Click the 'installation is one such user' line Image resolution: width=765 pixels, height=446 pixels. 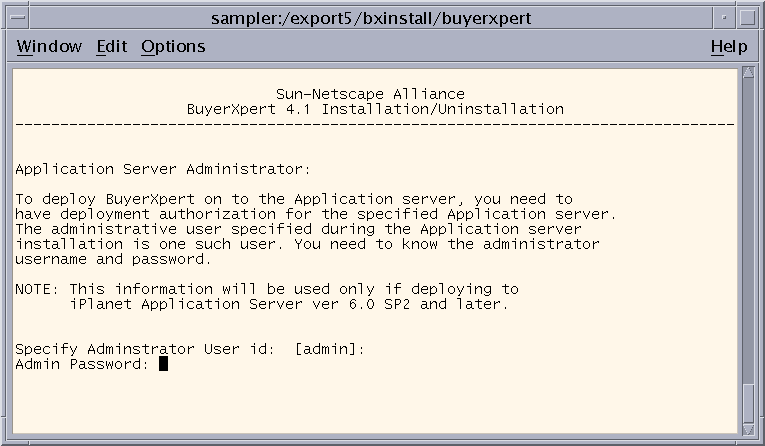pyautogui.click(x=307, y=244)
